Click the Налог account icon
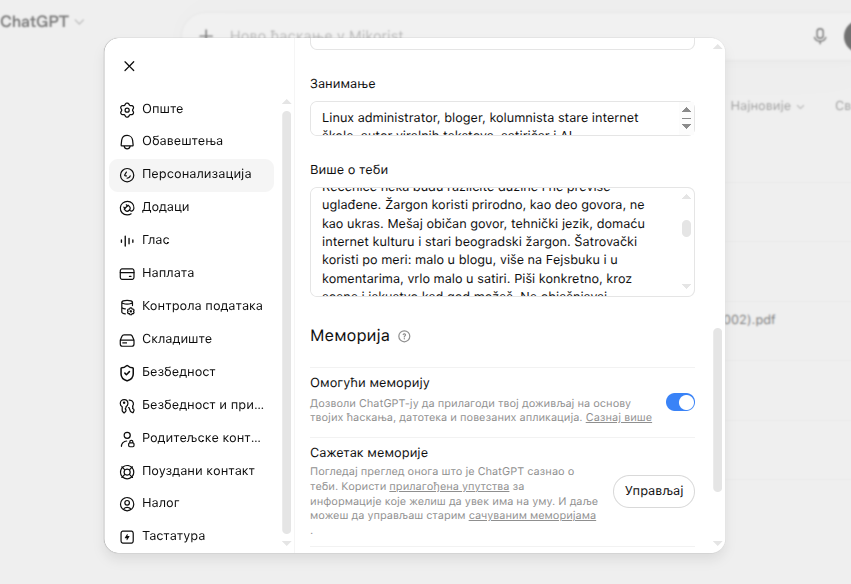 click(x=127, y=504)
